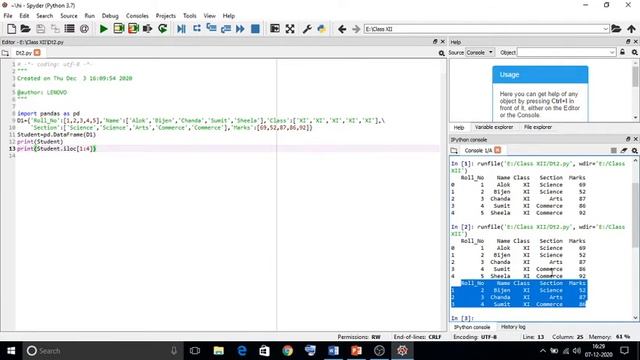Maximize current pane icon
This screenshot has width=640, height=360.
click(x=275, y=29)
